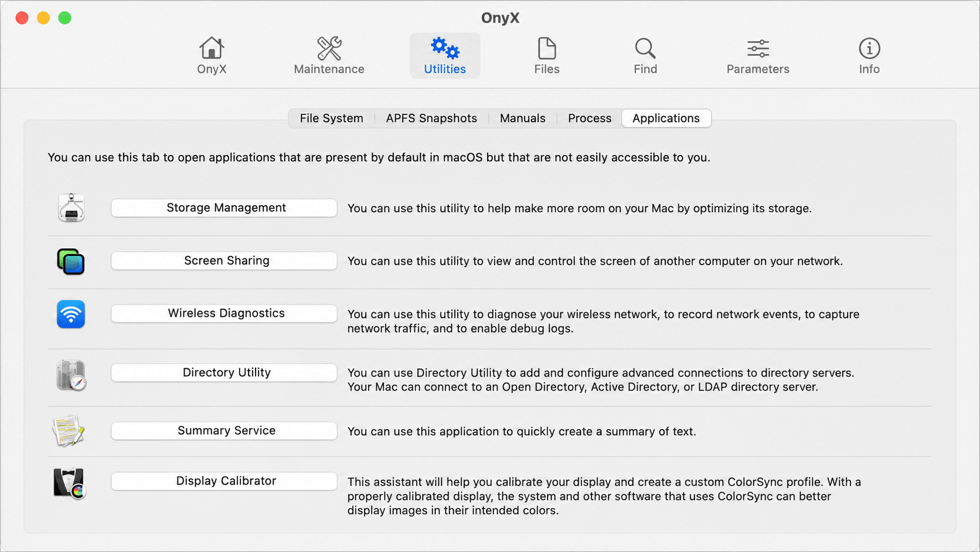Switch to the Manuals tab
This screenshot has width=980, height=552.
pyautogui.click(x=523, y=118)
